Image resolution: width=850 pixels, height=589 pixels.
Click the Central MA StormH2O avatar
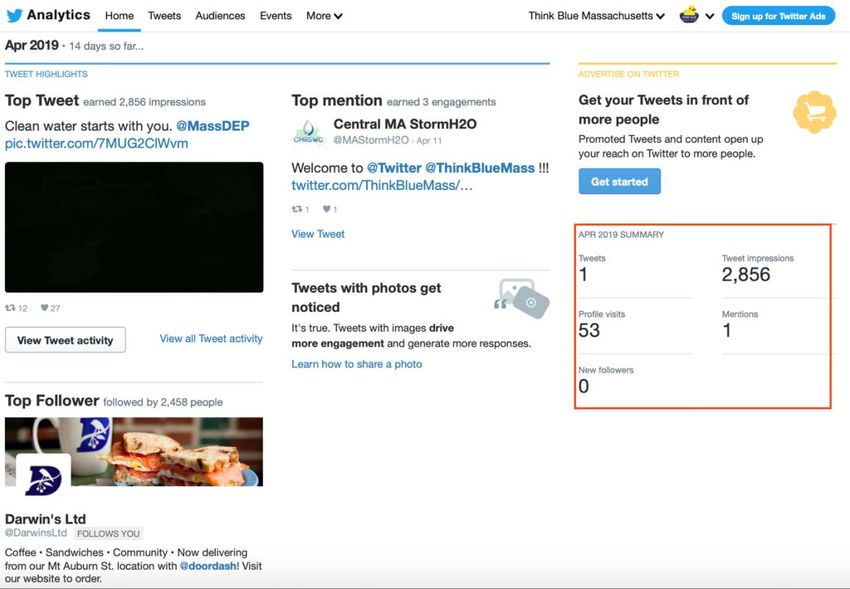[x=308, y=132]
